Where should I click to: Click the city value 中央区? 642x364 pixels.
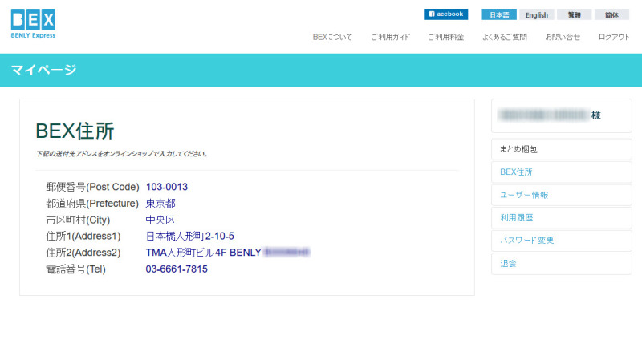pyautogui.click(x=160, y=220)
